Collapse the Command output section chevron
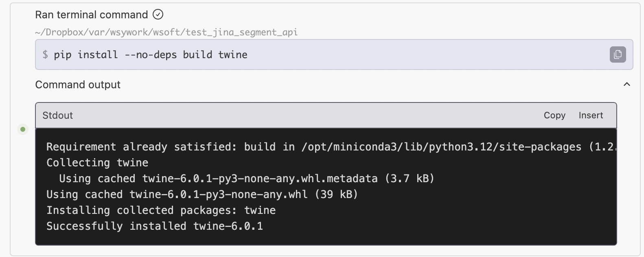 click(x=627, y=85)
